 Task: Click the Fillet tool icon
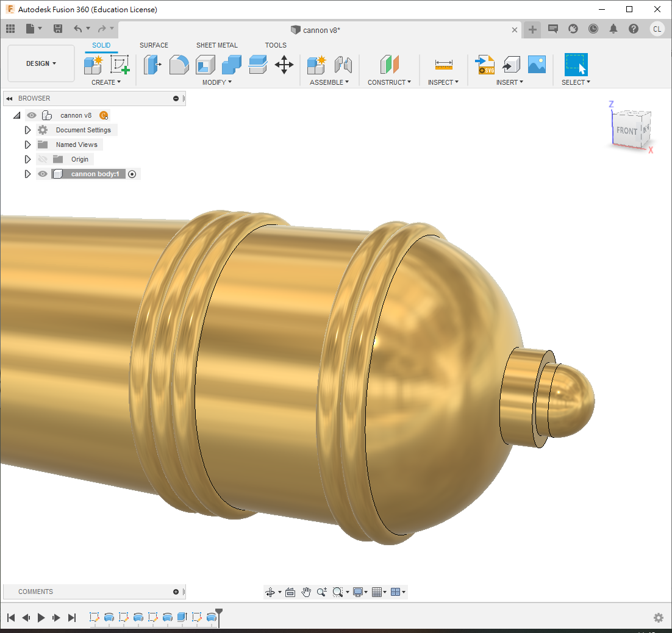click(178, 64)
